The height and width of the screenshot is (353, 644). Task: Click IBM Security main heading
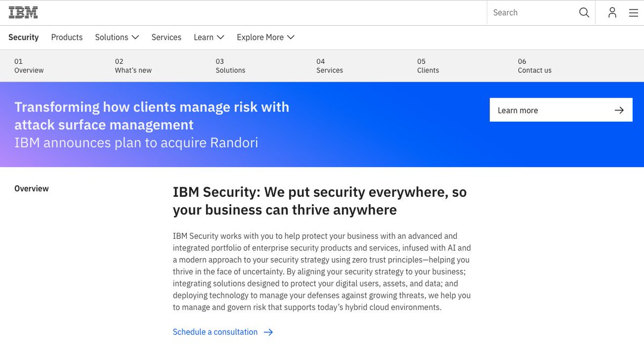pos(320,201)
